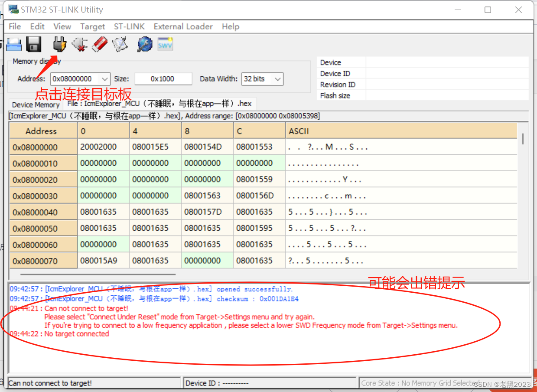537x392 pixels.
Task: Click cell value 08001563
Action: click(x=207, y=196)
